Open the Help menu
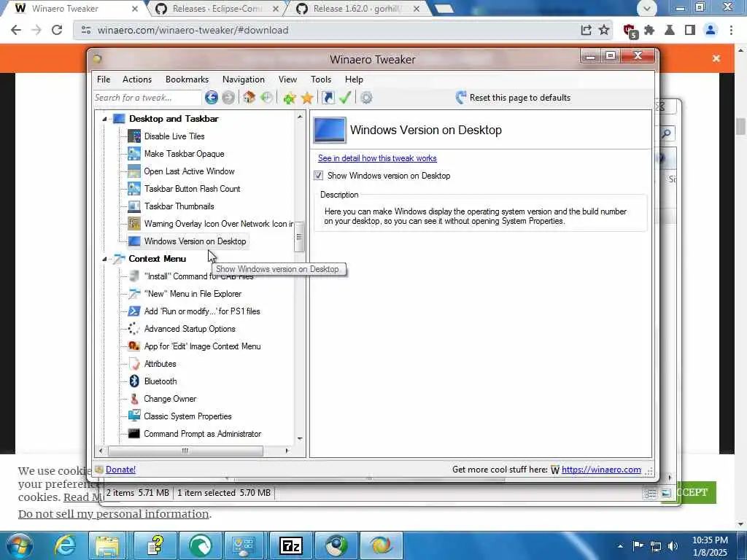The height and width of the screenshot is (560, 747). 354,79
